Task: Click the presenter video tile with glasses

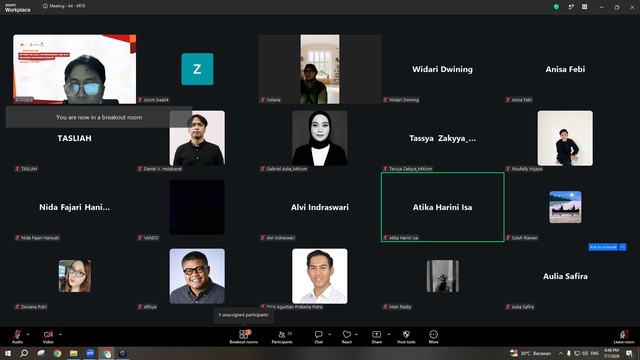Action: [x=75, y=69]
